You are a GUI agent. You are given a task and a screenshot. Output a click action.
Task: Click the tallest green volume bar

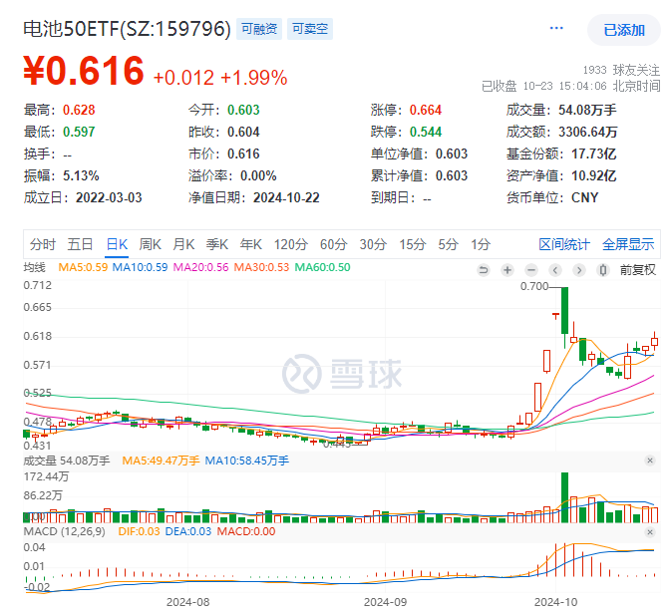pyautogui.click(x=565, y=497)
